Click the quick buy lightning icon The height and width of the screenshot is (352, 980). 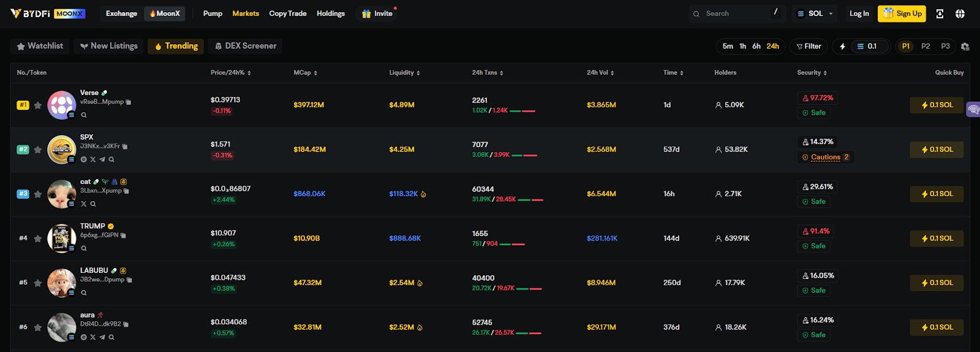pos(842,47)
